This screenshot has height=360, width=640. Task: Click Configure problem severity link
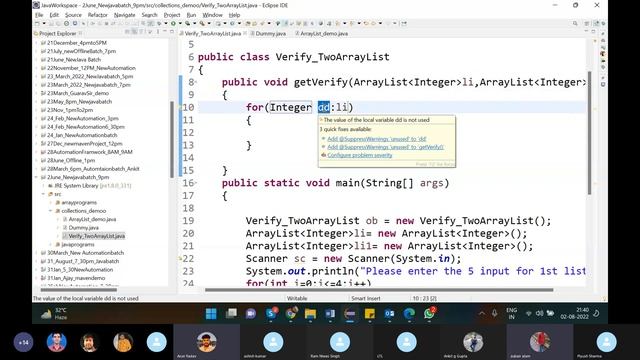click(x=360, y=155)
